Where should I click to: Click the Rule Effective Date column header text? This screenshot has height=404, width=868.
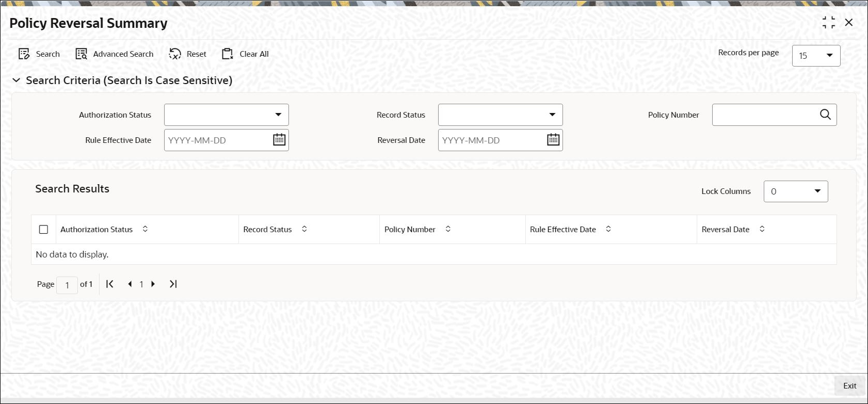click(563, 230)
